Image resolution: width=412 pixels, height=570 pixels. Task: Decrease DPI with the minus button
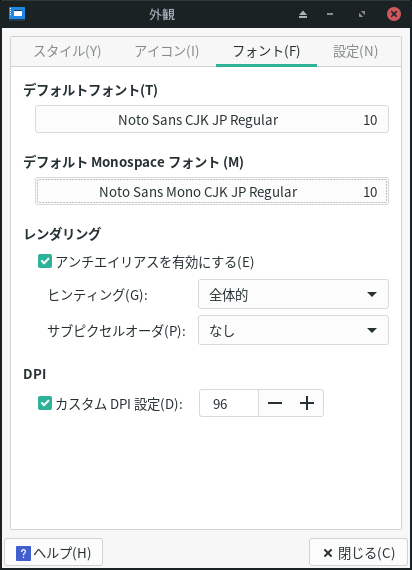click(275, 404)
